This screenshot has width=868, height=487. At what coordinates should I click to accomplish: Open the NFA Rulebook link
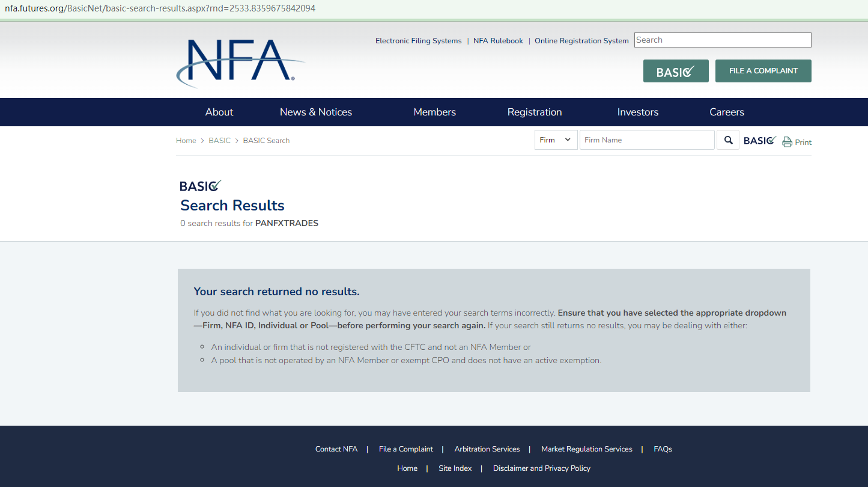tap(498, 41)
